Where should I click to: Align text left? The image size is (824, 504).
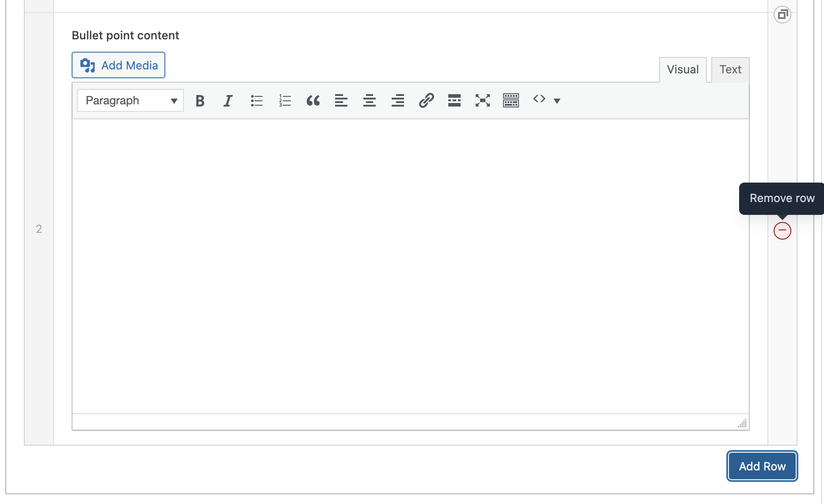[341, 101]
